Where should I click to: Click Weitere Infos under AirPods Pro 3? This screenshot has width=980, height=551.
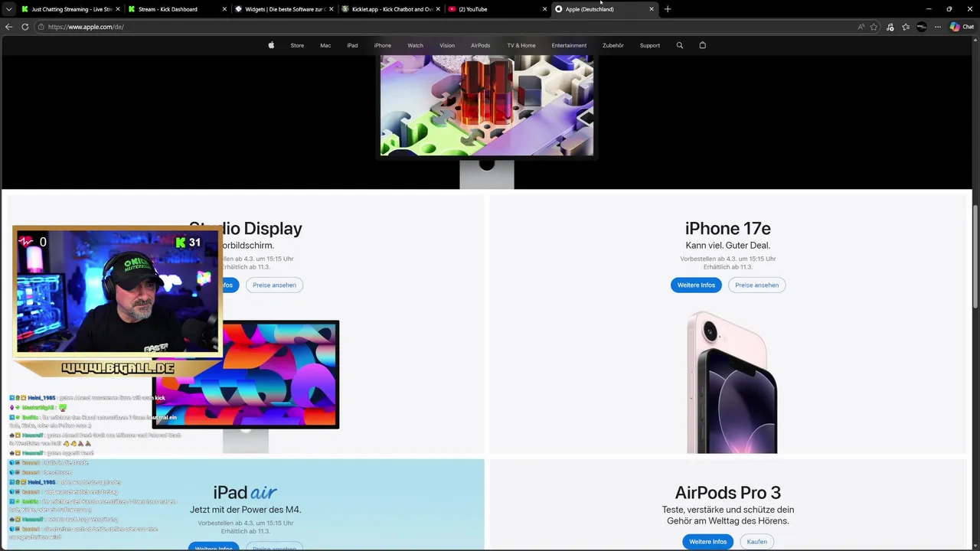(707, 542)
